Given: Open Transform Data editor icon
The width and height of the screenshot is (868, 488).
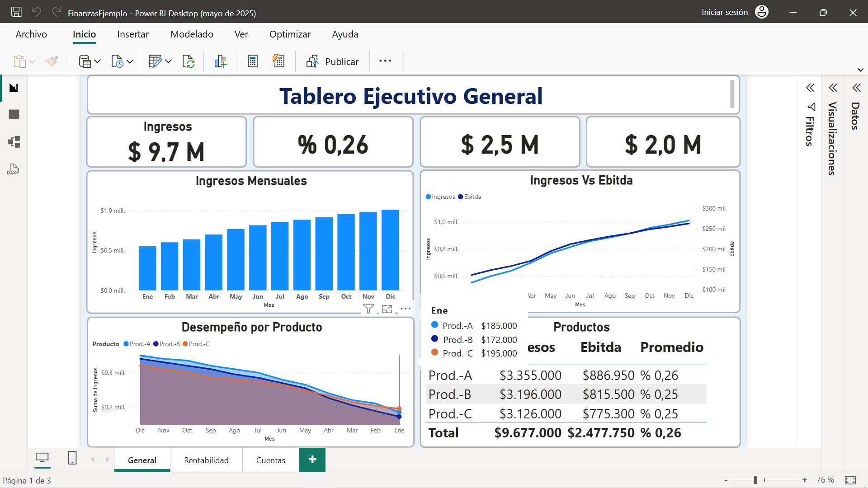Looking at the screenshot, I should click(x=155, y=61).
